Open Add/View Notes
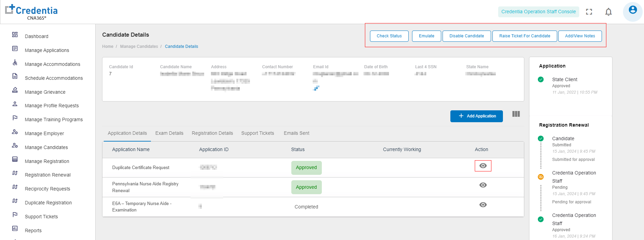 tap(580, 36)
